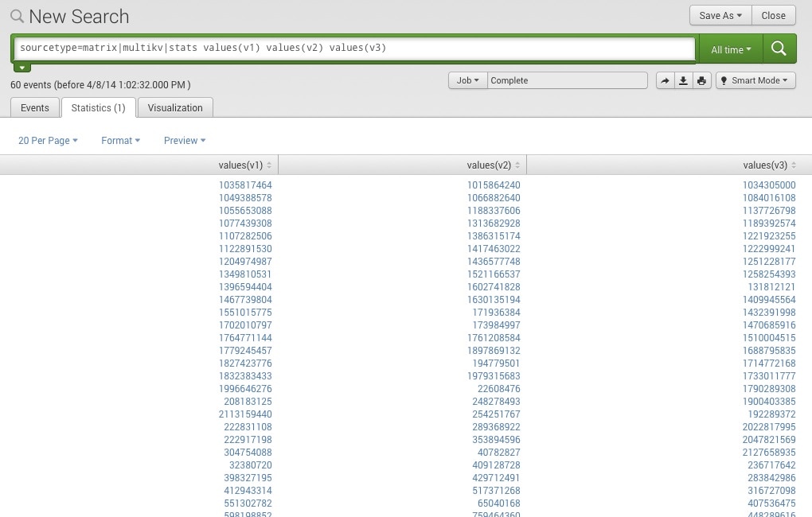This screenshot has width=812, height=517.
Task: Click the Share job arrow icon
Action: point(665,80)
